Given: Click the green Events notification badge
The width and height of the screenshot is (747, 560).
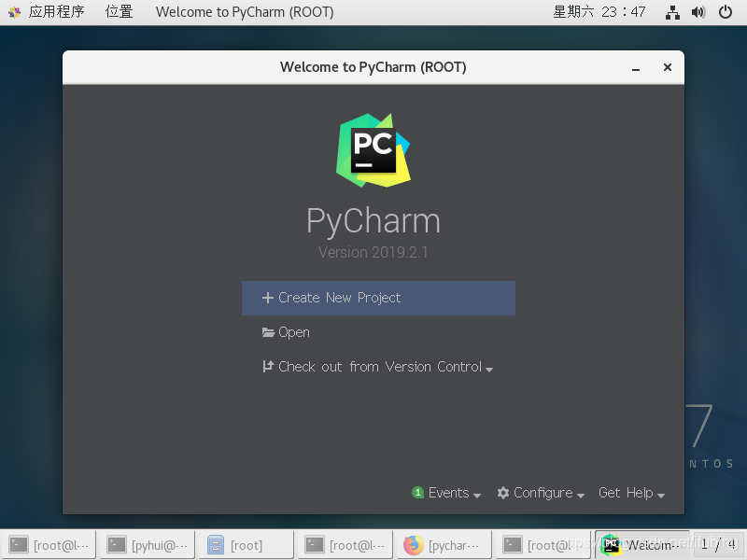Looking at the screenshot, I should coord(417,493).
